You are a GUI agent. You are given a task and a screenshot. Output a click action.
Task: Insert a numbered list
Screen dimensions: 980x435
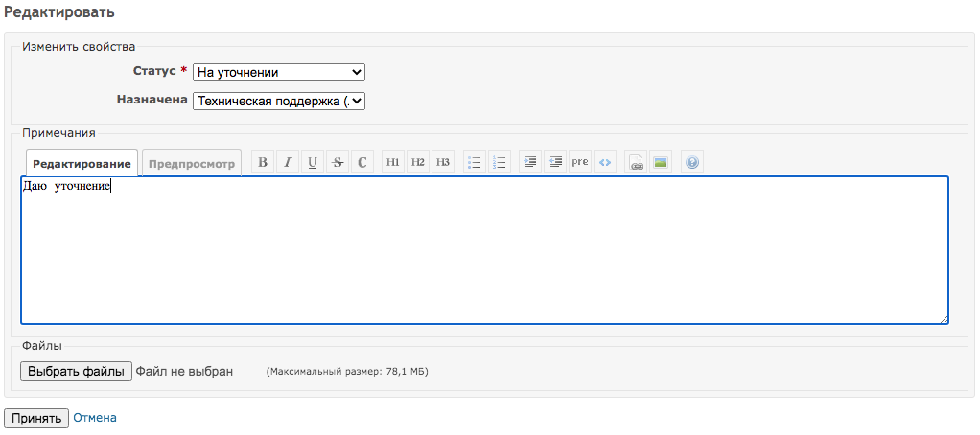pyautogui.click(x=499, y=163)
